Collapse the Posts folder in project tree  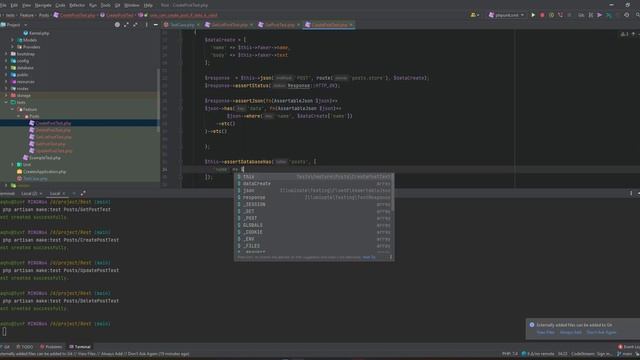click(x=19, y=116)
